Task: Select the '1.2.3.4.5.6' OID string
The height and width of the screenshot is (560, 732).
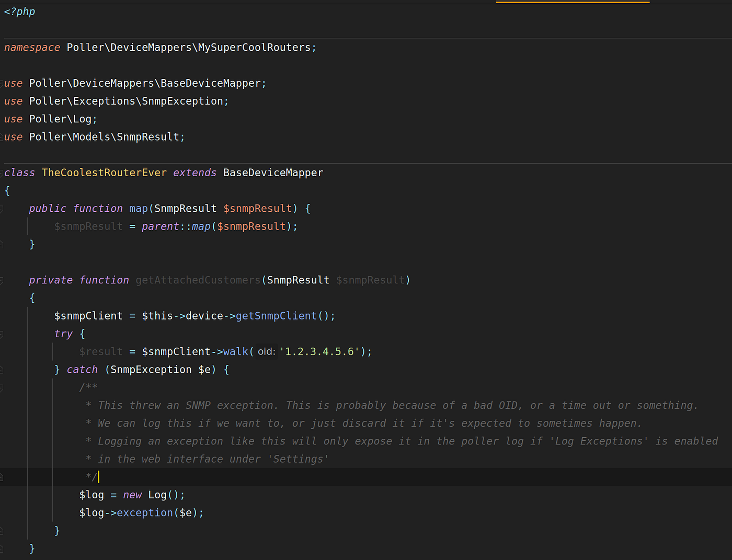Action: point(319,351)
